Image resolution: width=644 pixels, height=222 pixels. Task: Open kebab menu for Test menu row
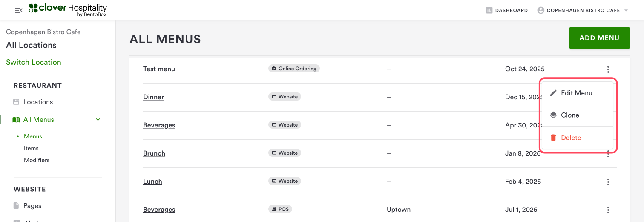click(608, 69)
